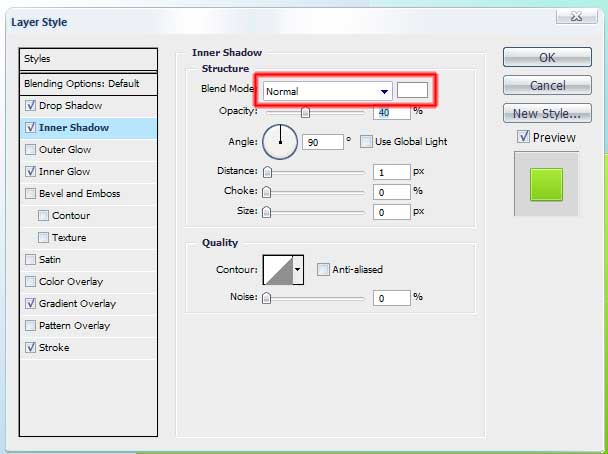Click the Cancel button
Image resolution: width=608 pixels, height=454 pixels.
pyautogui.click(x=547, y=86)
